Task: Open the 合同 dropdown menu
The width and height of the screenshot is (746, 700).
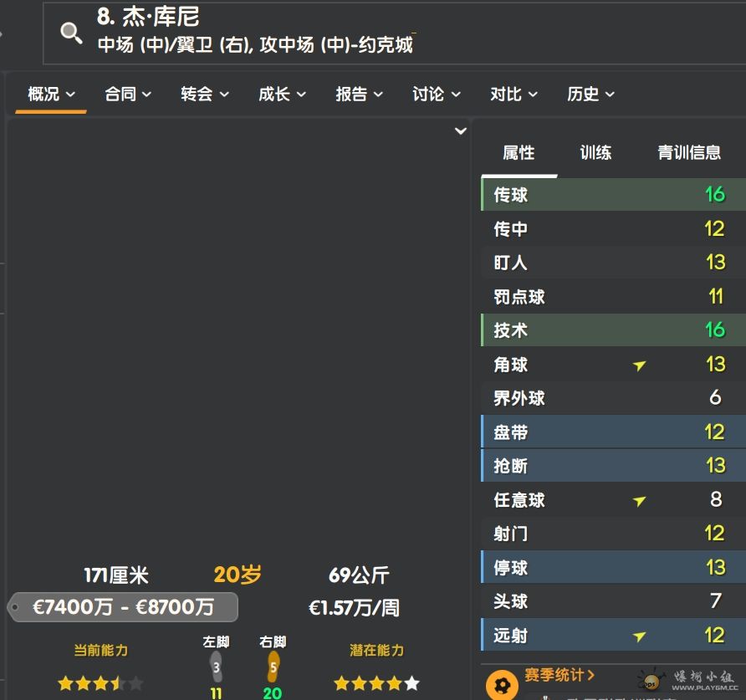Action: [127, 95]
